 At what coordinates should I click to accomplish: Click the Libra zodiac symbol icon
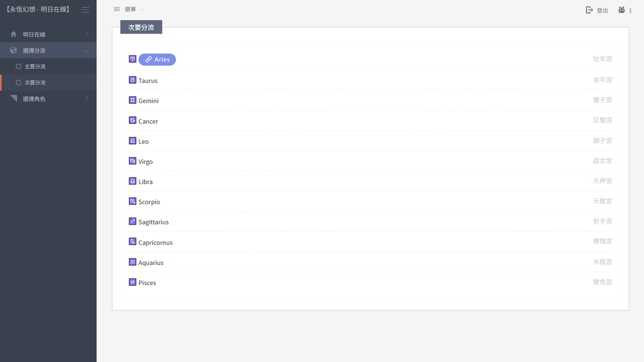[x=133, y=181]
